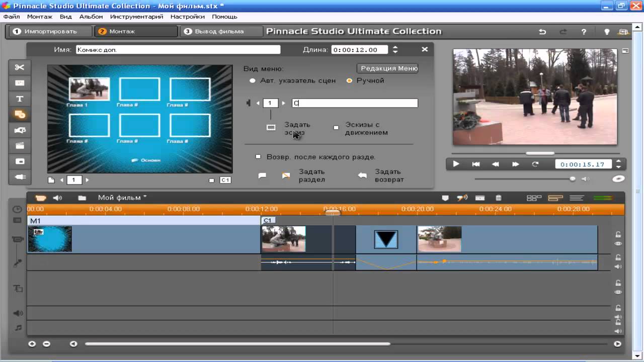Image resolution: width=644 pixels, height=362 pixels.
Task: Select Авт. указатель сцен radio option
Action: (x=253, y=80)
